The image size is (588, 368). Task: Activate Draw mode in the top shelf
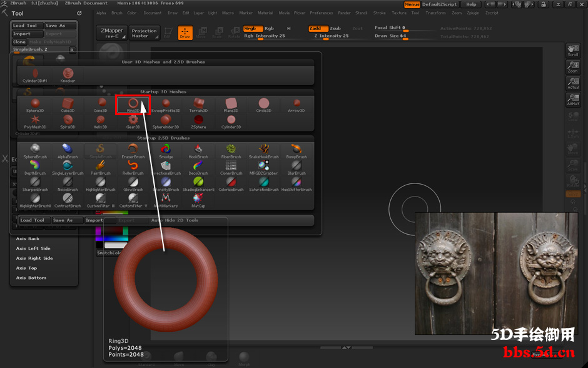pos(185,33)
